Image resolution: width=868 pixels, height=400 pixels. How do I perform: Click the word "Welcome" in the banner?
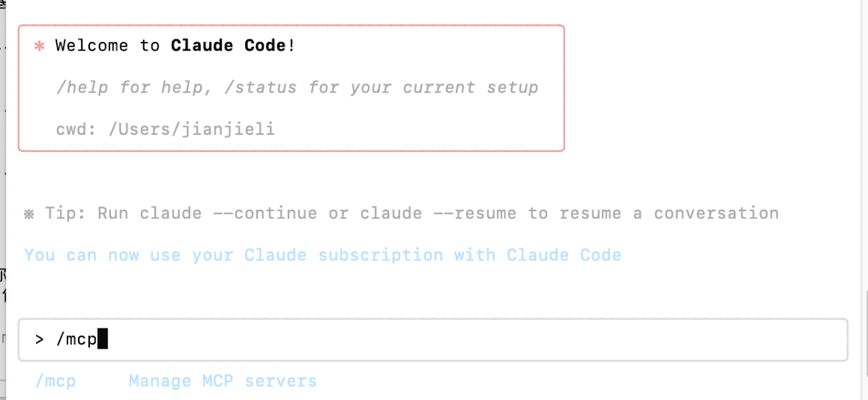click(92, 46)
